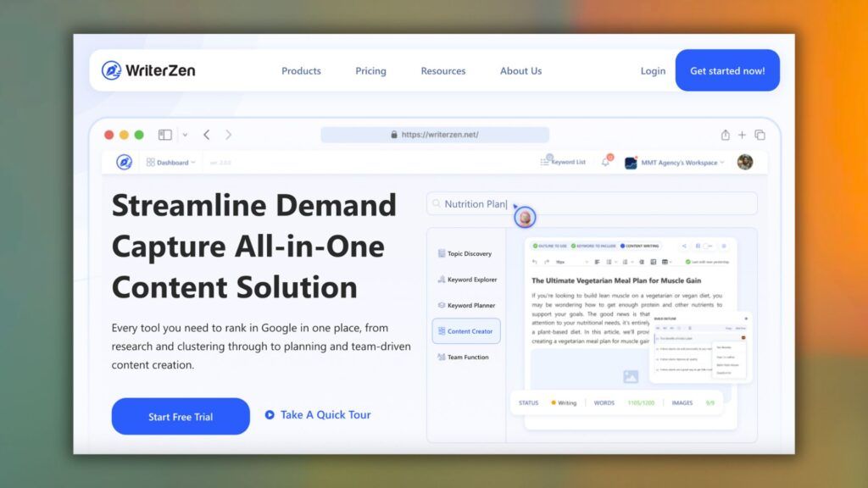Select Team Function tab
This screenshot has height=488, width=868.
point(465,357)
